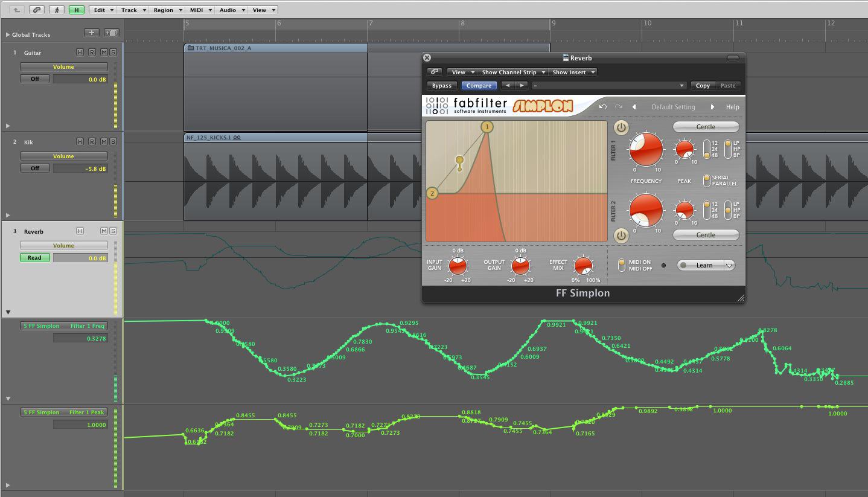Open the Show Channel Strip menu
This screenshot has height=497, width=868.
[513, 72]
